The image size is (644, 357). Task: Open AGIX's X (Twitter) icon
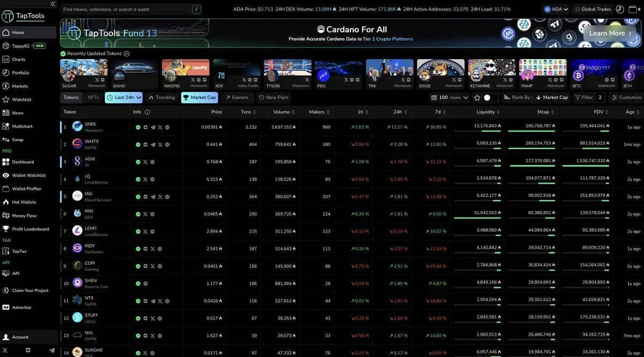tap(145, 162)
